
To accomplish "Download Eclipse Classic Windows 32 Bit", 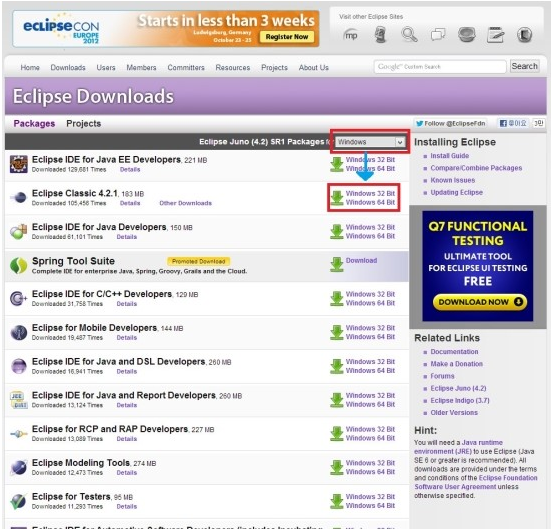I will [370, 194].
